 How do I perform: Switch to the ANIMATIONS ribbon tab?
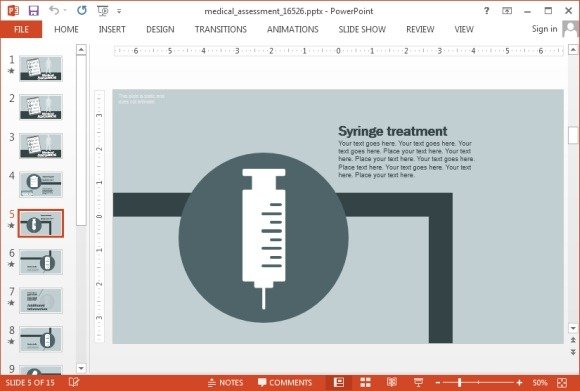293,29
